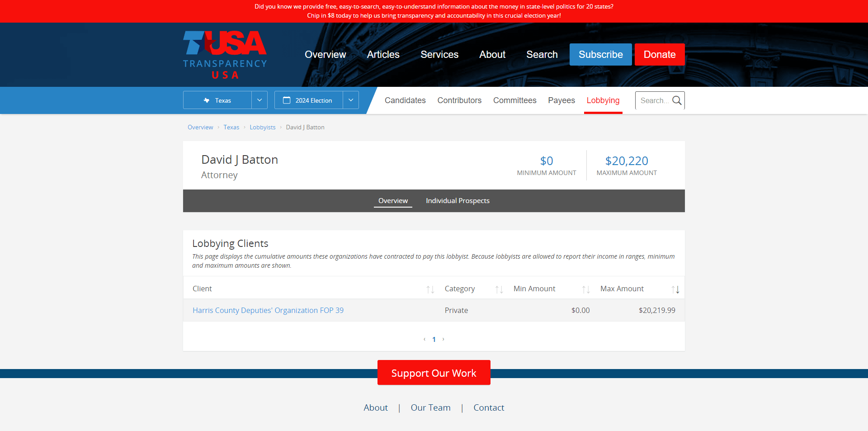Open the 2024 Election dropdown arrow
This screenshot has width=868, height=431.
pos(351,100)
